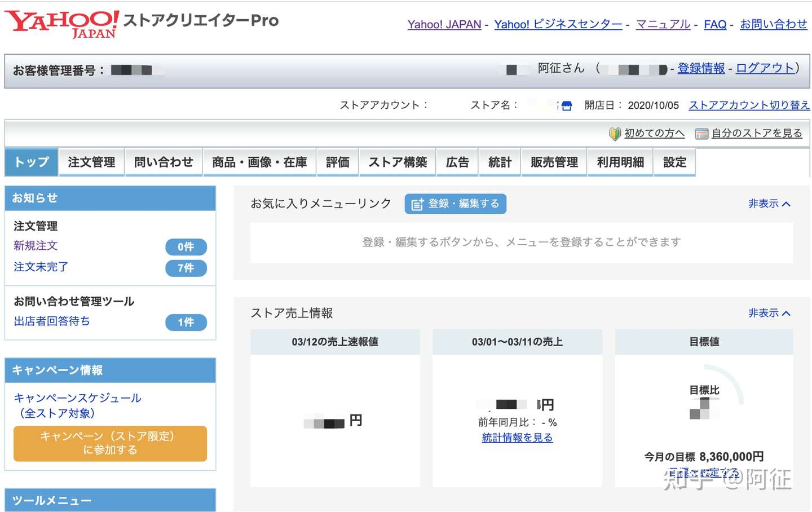Viewport: 812px width, 512px height.
Task: Click the store icon beside ストア名
Action: (x=567, y=105)
